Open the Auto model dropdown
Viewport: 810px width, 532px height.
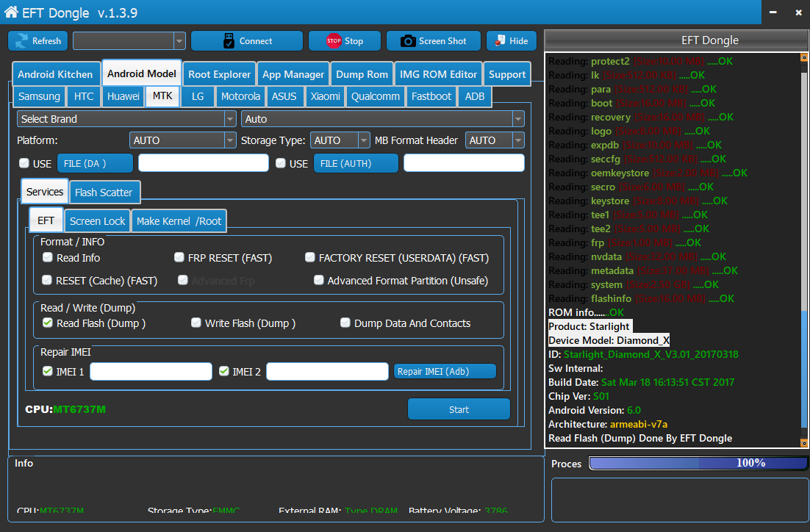coord(383,119)
